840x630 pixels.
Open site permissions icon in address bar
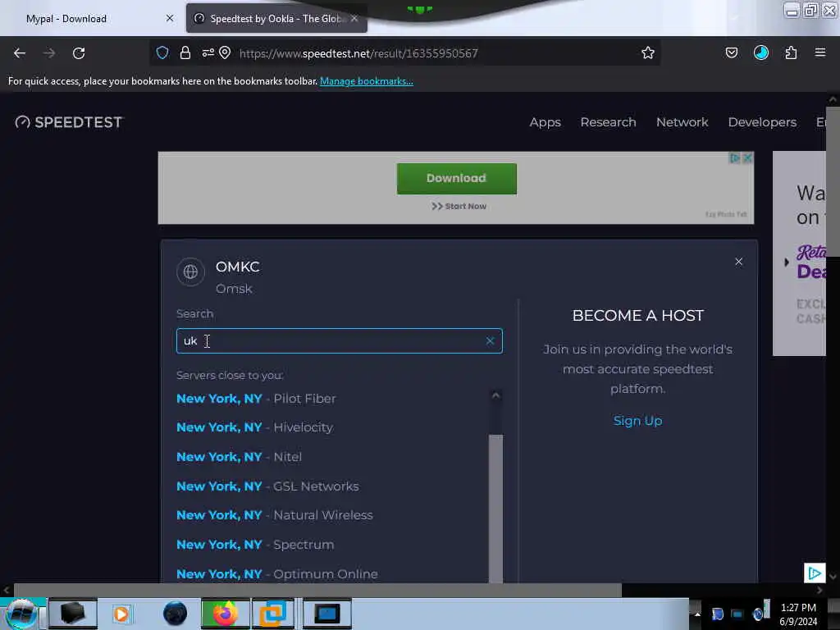208,52
